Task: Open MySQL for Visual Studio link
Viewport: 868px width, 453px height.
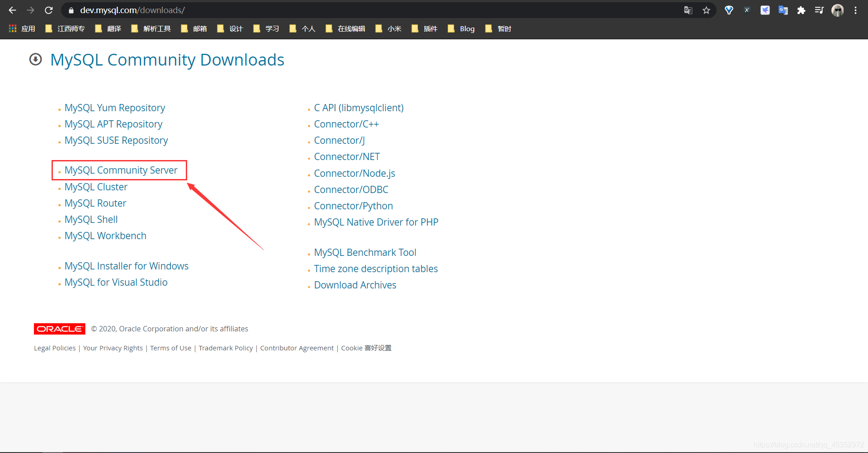Action: 116,282
